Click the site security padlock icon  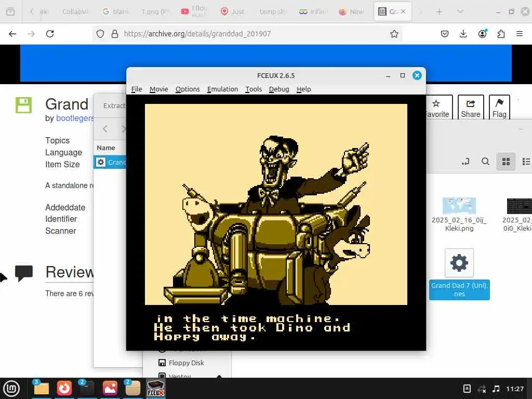[115, 34]
